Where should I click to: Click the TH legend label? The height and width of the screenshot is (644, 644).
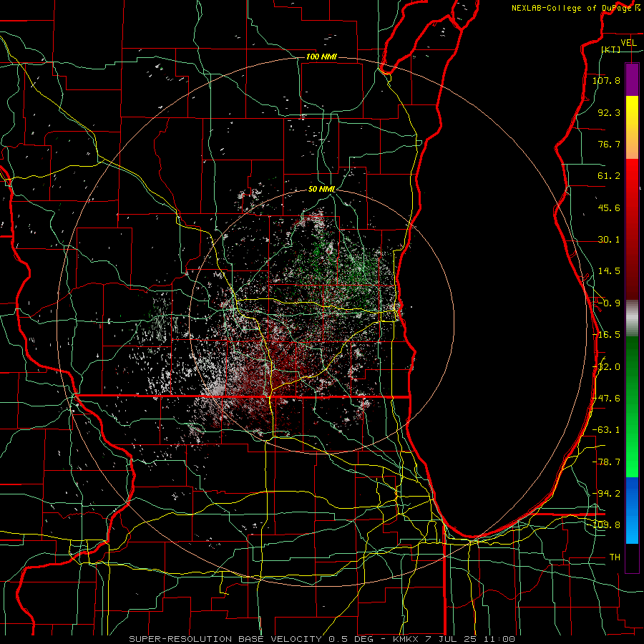(x=615, y=557)
